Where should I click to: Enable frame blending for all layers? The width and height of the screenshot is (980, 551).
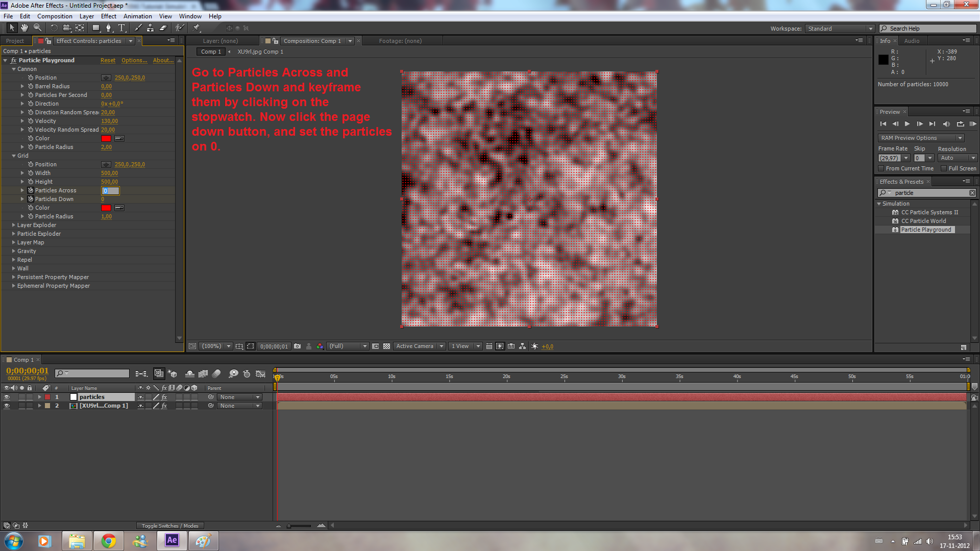pyautogui.click(x=203, y=373)
